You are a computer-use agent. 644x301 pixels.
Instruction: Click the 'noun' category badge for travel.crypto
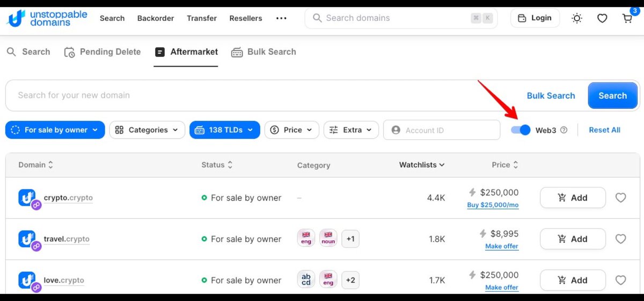tap(328, 238)
